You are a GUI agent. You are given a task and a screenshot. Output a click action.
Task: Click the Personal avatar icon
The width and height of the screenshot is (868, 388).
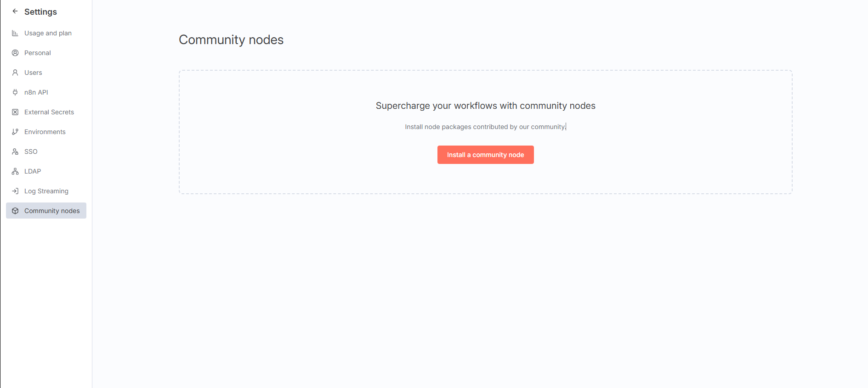pyautogui.click(x=15, y=53)
